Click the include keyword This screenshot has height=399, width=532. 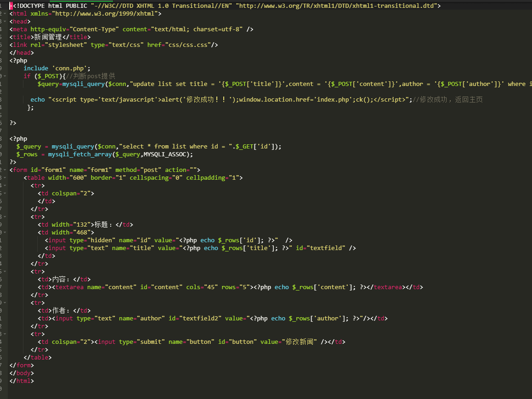(x=36, y=68)
